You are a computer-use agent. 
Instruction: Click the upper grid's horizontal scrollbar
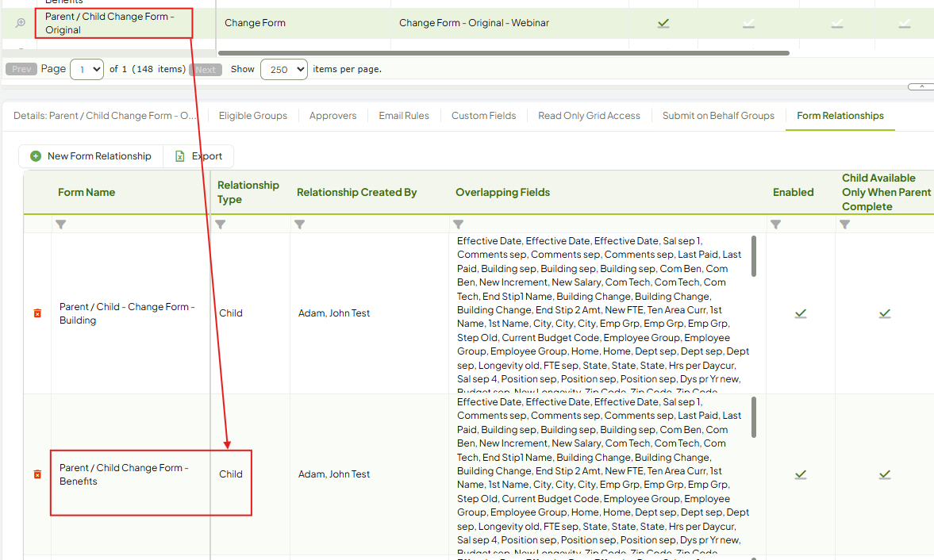504,53
